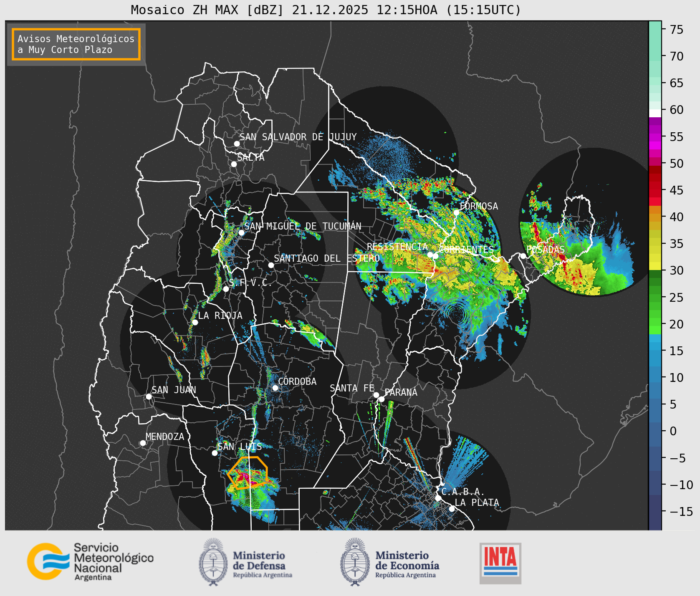Click the Salta city marker dot
Viewport: 700px width, 596px height.
pos(234,164)
